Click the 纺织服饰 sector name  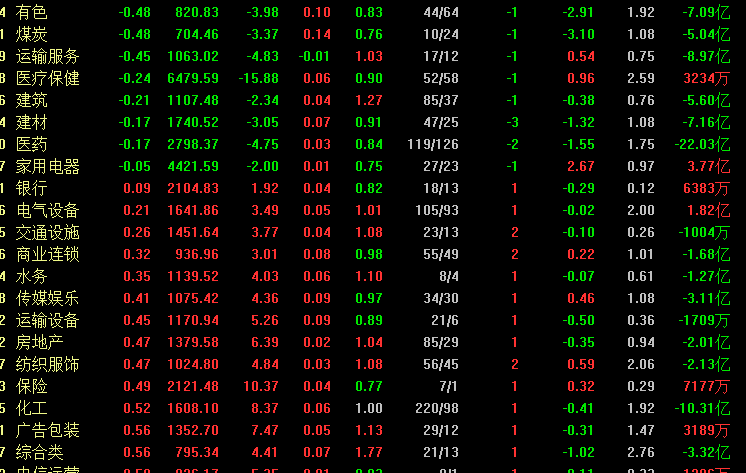coord(48,364)
